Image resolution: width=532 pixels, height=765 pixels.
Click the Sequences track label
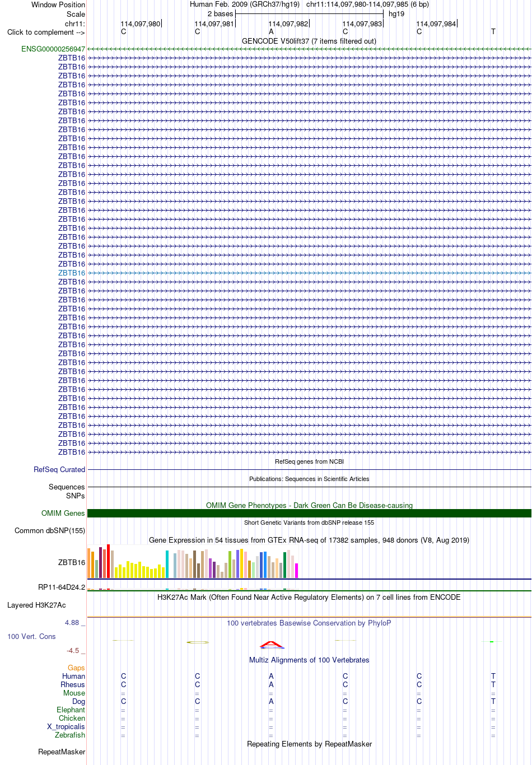[67, 487]
